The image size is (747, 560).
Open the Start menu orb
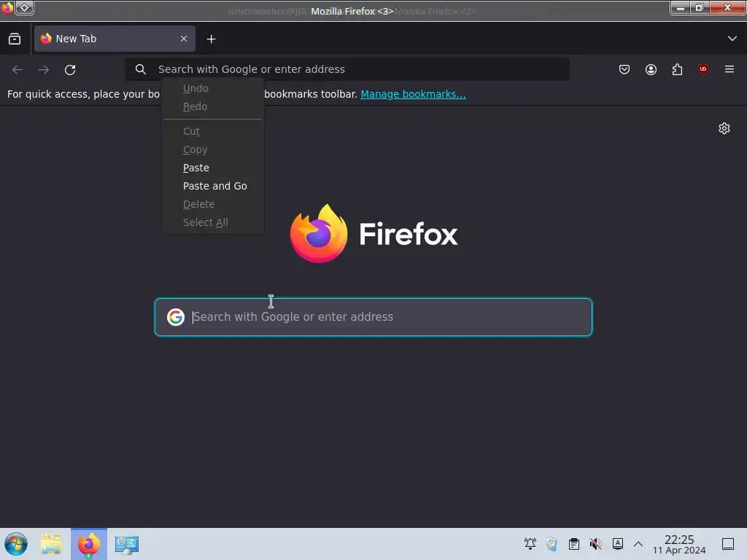[x=16, y=544]
